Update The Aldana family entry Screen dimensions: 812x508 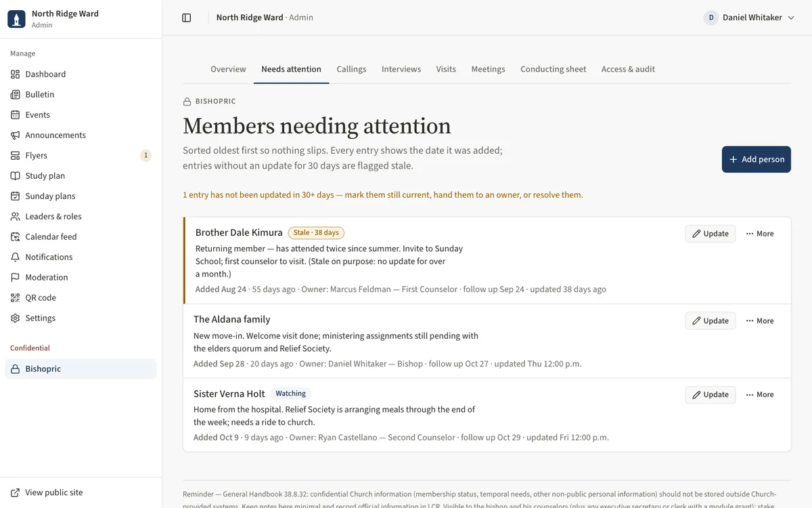click(x=710, y=321)
